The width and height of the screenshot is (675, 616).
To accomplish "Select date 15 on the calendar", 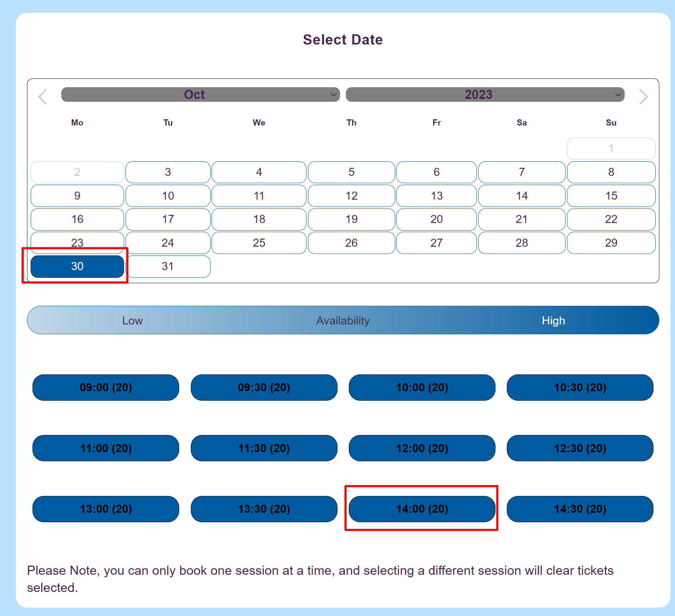I will coord(611,196).
